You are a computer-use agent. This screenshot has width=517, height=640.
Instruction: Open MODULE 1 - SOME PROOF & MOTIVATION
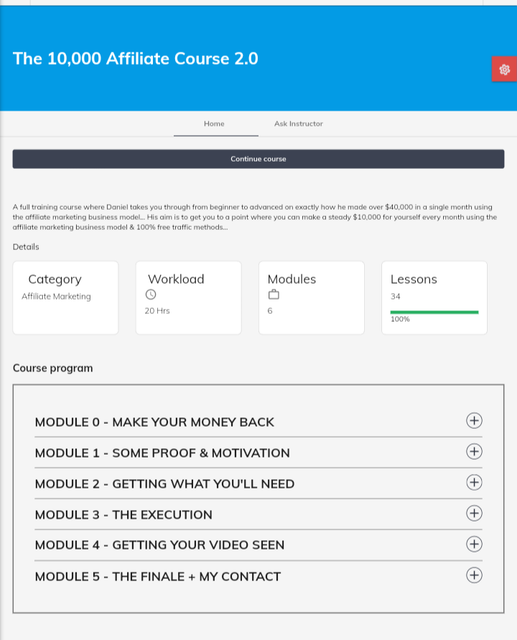162,453
